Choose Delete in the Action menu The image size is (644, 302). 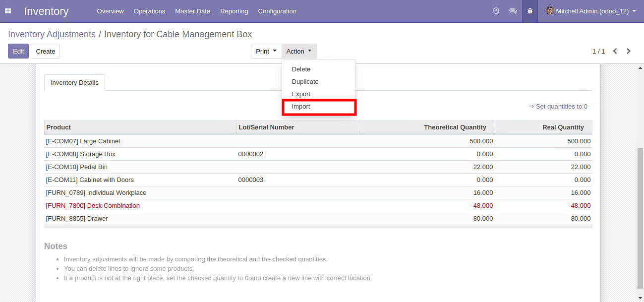[301, 69]
